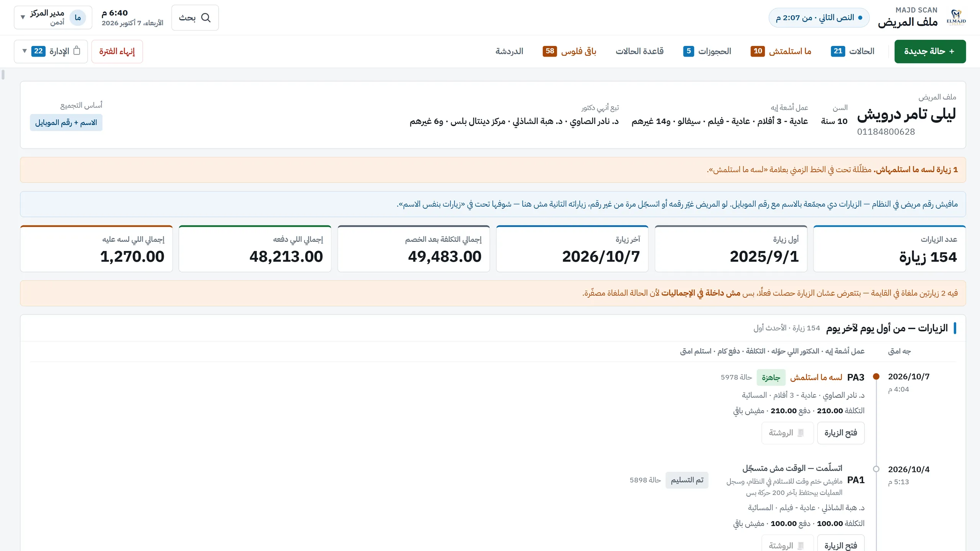Open the الحالات tab
Viewport: 980px width, 551px height.
[x=853, y=51]
